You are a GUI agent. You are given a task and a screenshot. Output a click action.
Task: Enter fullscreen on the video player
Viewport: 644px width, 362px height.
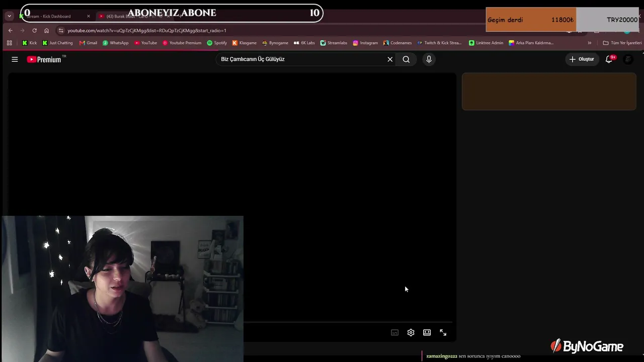(443, 332)
